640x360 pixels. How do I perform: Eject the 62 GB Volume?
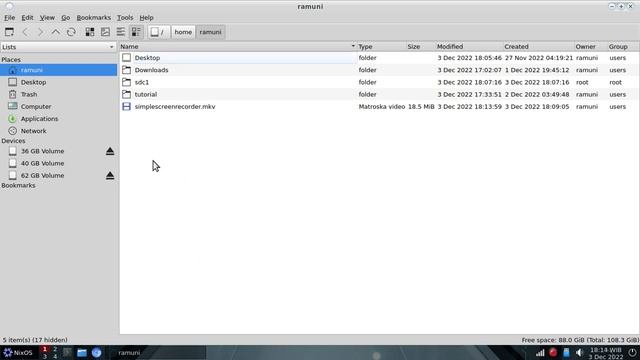[x=110, y=176]
